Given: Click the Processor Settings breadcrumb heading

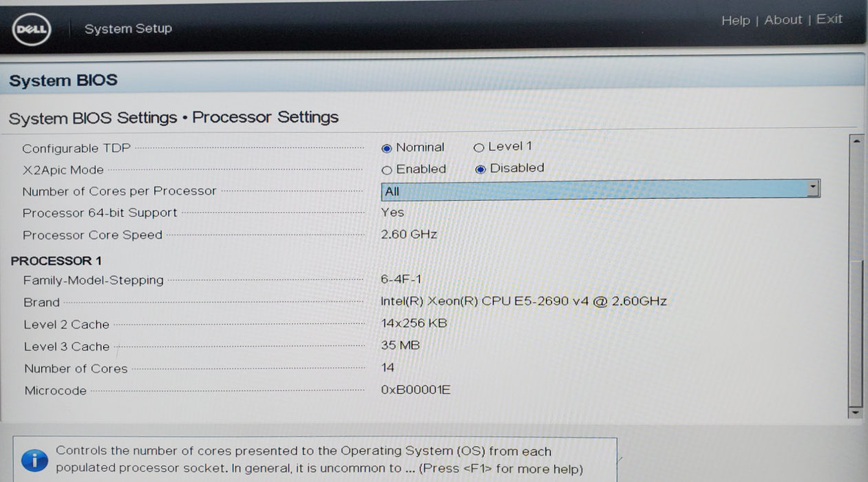Looking at the screenshot, I should pyautogui.click(x=265, y=117).
